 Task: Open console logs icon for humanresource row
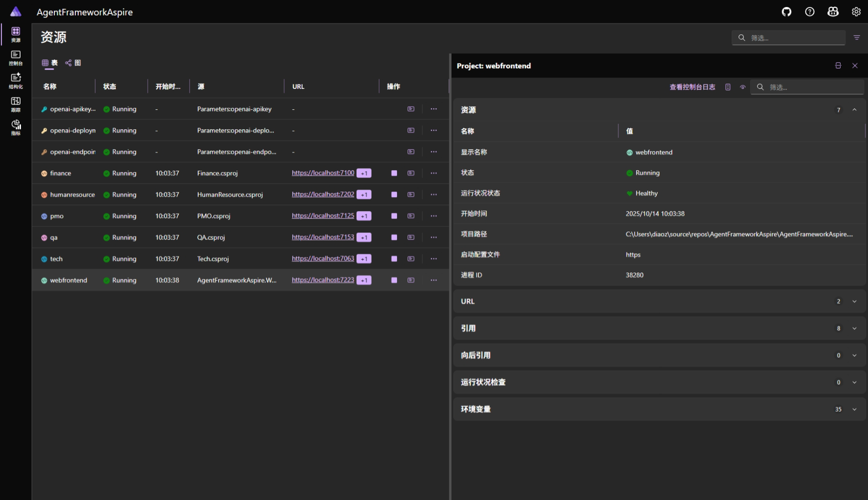(411, 195)
